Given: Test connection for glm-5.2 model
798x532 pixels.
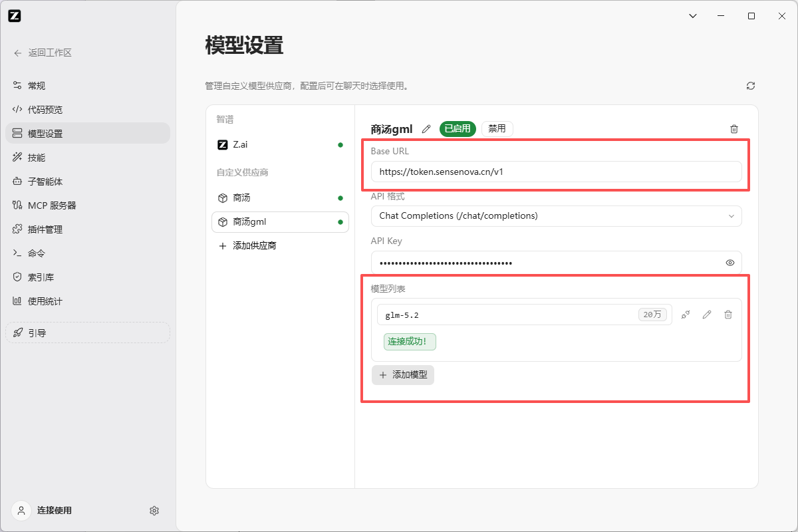Looking at the screenshot, I should point(686,315).
